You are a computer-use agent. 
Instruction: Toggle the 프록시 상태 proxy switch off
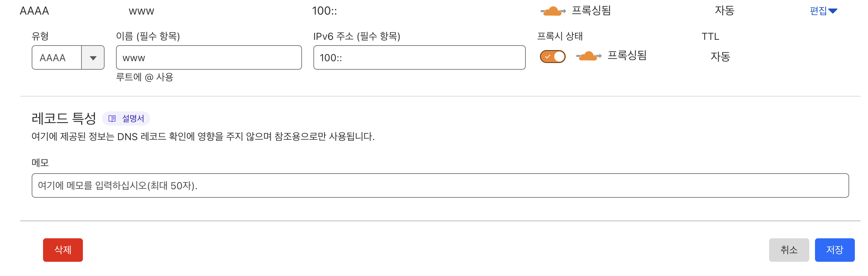553,57
